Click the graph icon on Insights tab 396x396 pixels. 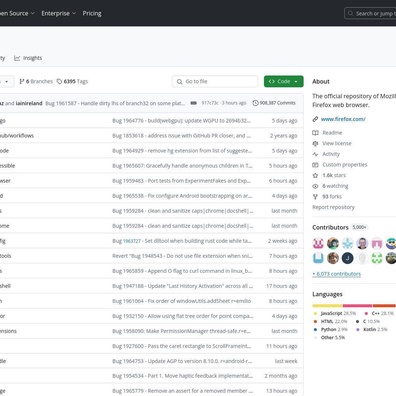pyautogui.click(x=17, y=58)
